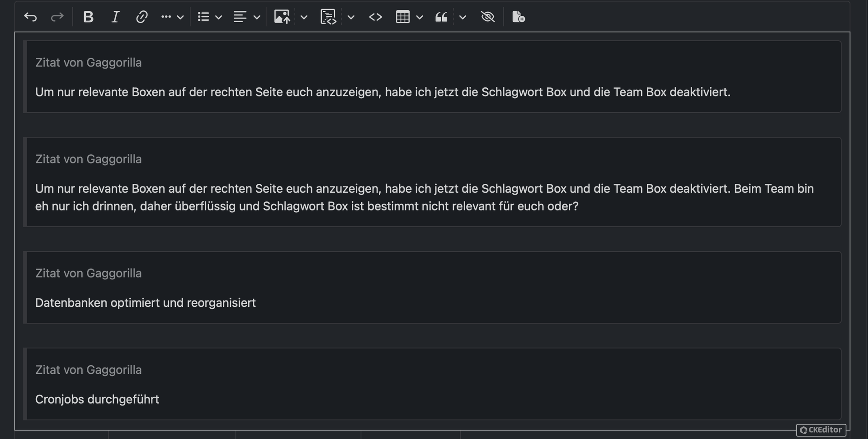Click the first quote header 'Zitat von Gaggorilla'
The height and width of the screenshot is (439, 868).
pyautogui.click(x=89, y=62)
